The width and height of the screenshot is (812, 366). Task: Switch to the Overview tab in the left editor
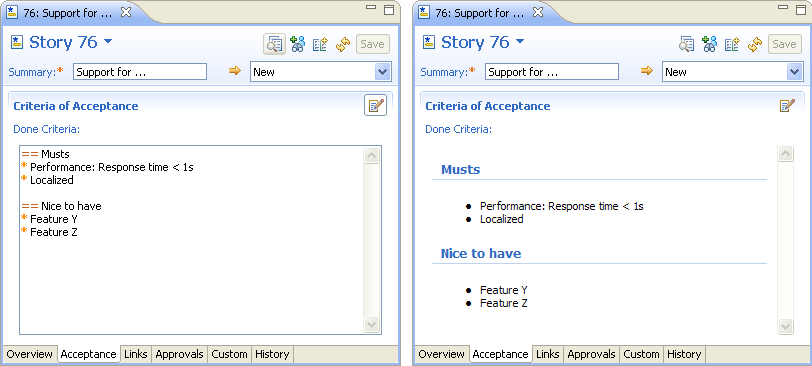[x=30, y=355]
